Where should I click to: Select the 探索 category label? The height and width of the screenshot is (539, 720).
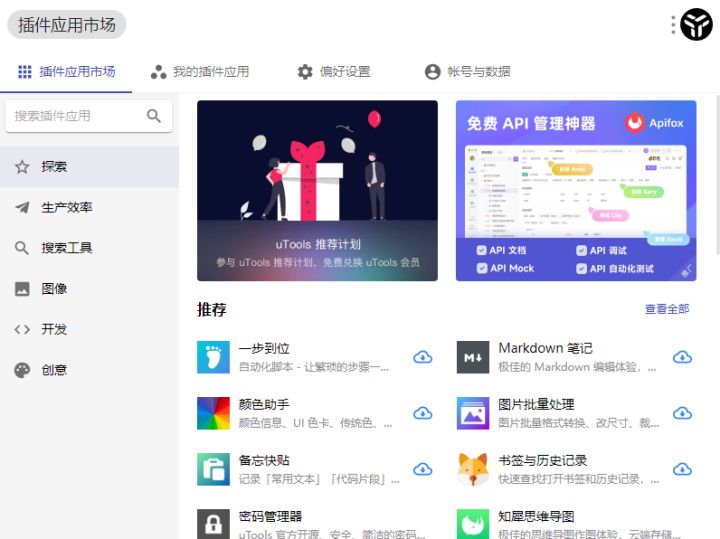pos(54,167)
